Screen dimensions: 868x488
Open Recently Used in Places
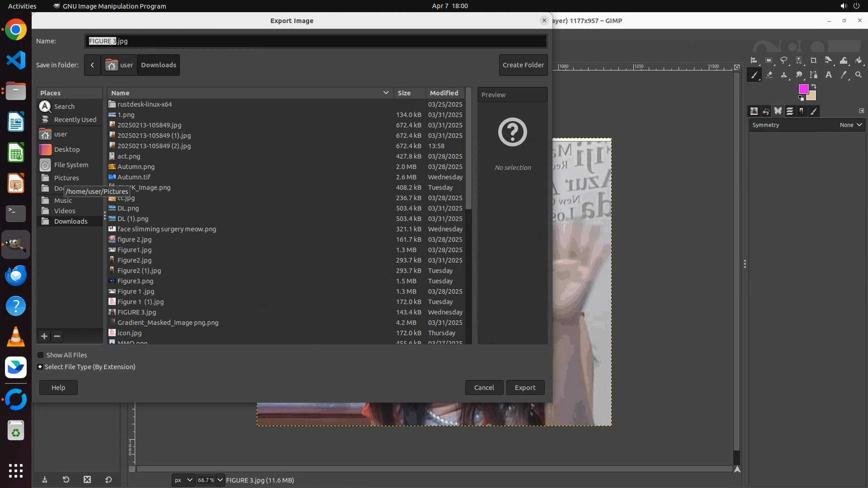coord(75,120)
